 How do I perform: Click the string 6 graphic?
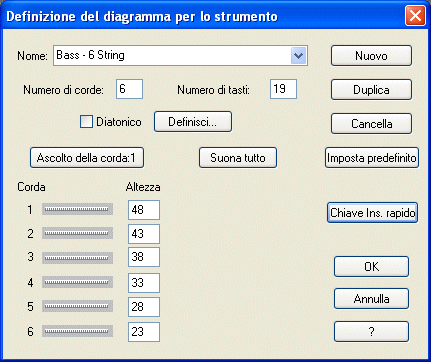pos(77,331)
